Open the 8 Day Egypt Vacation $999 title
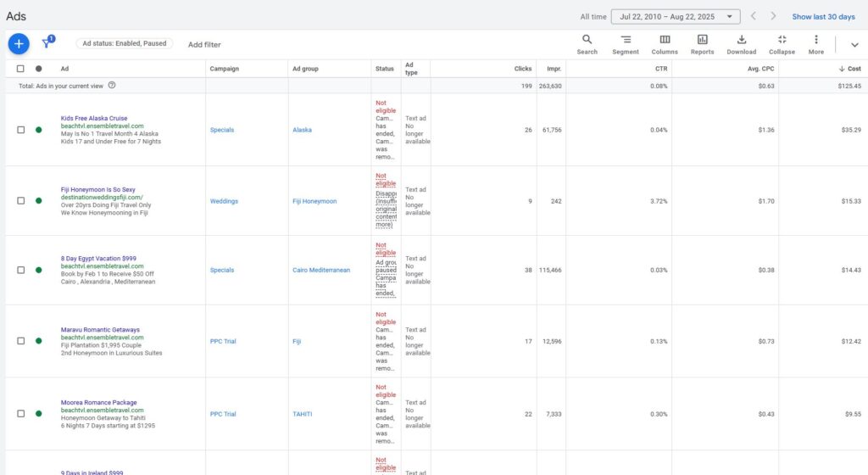 (x=98, y=258)
